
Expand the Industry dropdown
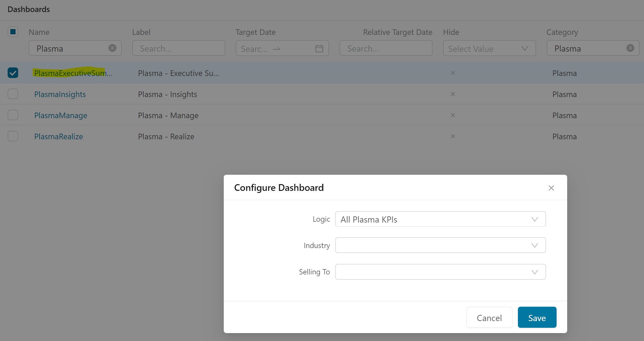(x=440, y=245)
